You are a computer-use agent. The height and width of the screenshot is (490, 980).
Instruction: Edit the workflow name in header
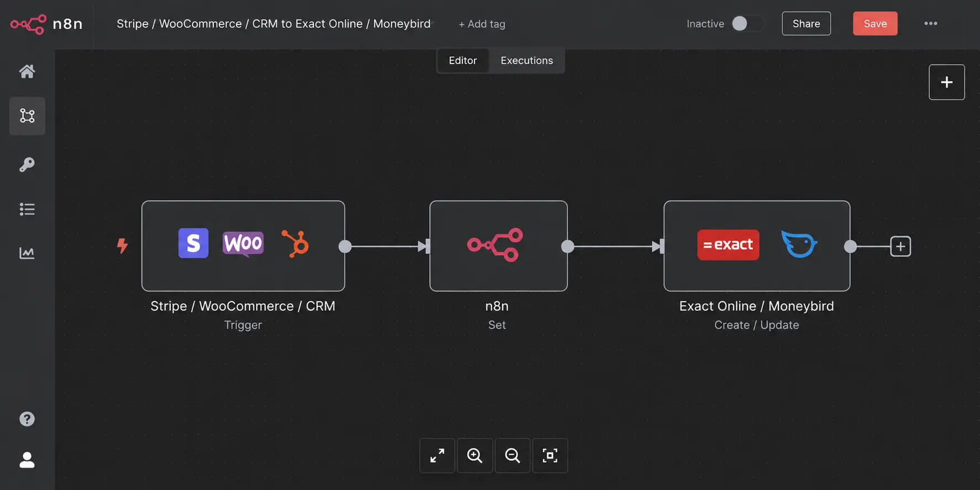pyautogui.click(x=273, y=24)
